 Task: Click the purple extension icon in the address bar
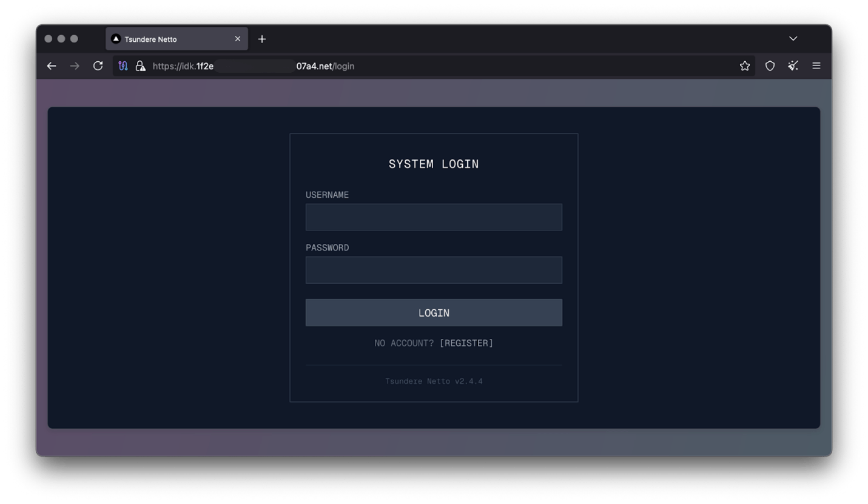(123, 66)
